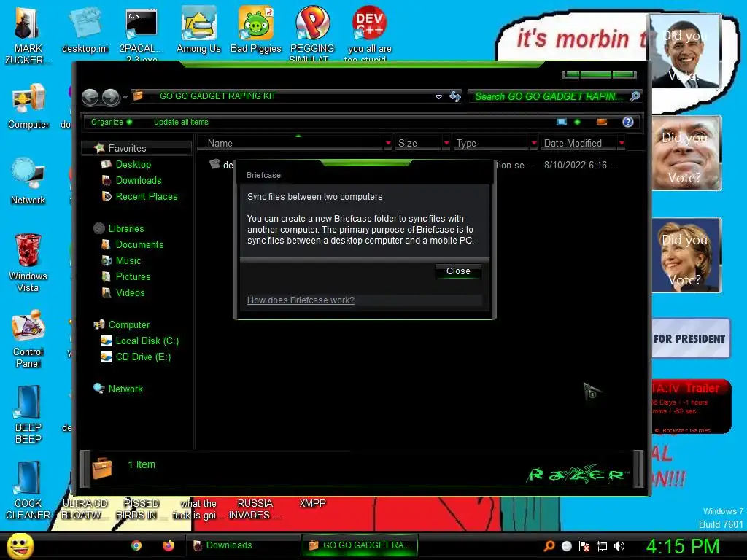Switch to the Downloads taskbar window
The height and width of the screenshot is (560, 747).
[243, 545]
